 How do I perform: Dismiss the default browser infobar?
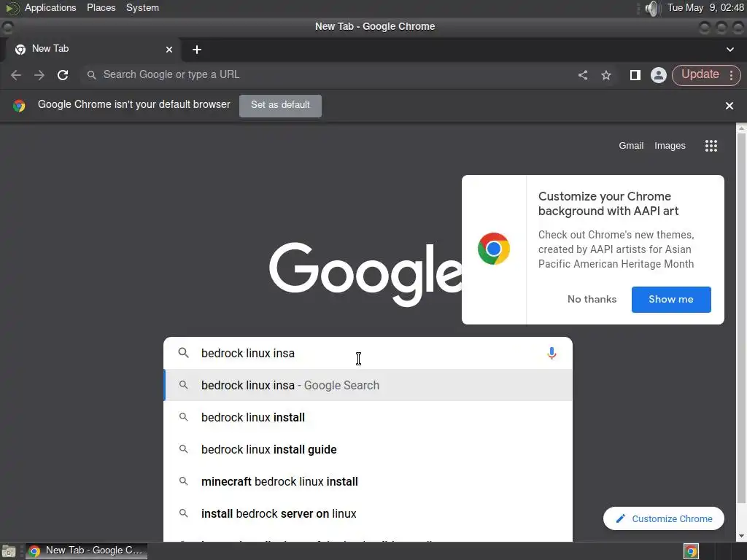point(729,106)
